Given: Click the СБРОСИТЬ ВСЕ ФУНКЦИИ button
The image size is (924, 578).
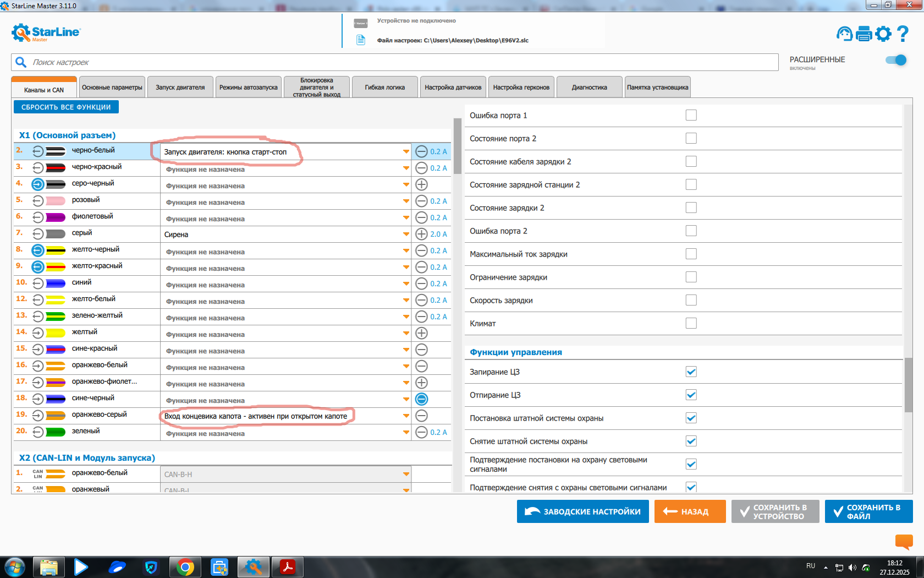Looking at the screenshot, I should tap(66, 107).
